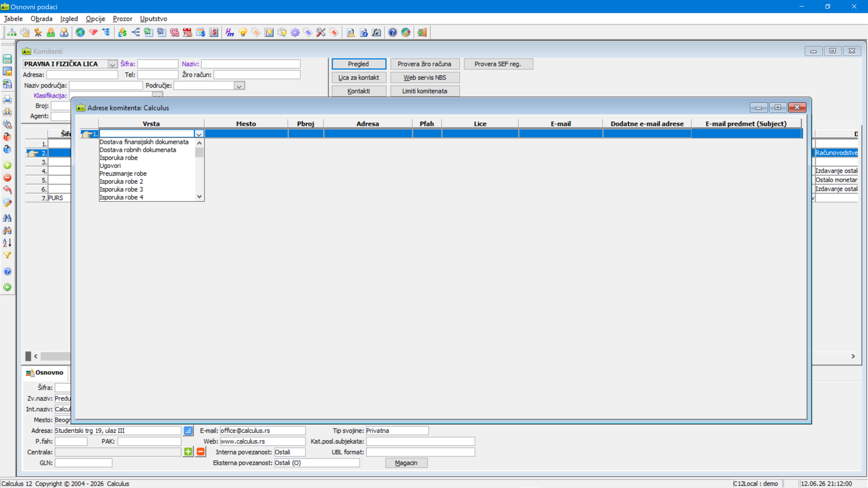Add a record with the green plus sidebar icon

[x=7, y=165]
